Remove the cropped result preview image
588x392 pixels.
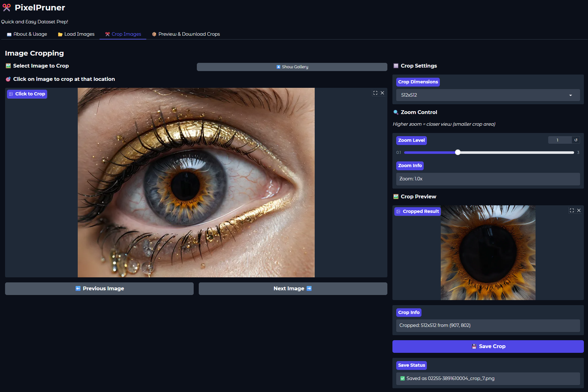coord(579,210)
